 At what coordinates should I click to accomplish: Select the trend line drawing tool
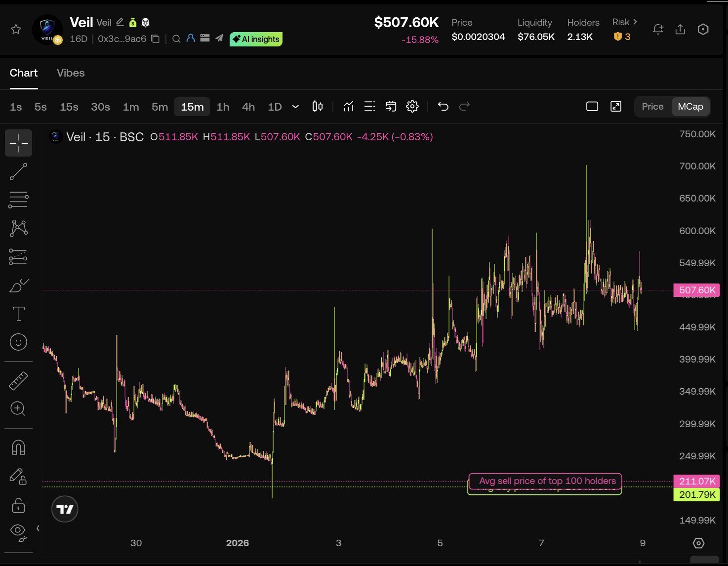[x=19, y=172]
